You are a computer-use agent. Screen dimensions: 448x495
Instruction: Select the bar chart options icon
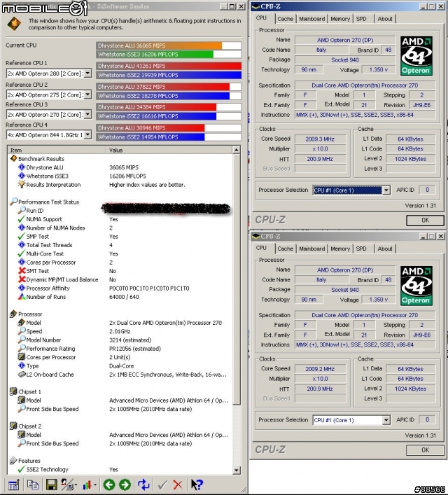tap(87, 484)
